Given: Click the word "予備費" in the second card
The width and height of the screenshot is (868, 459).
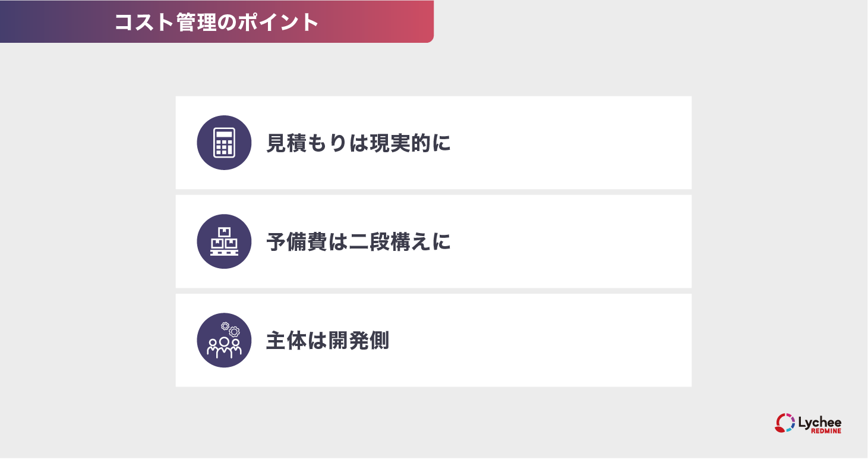Looking at the screenshot, I should (296, 242).
